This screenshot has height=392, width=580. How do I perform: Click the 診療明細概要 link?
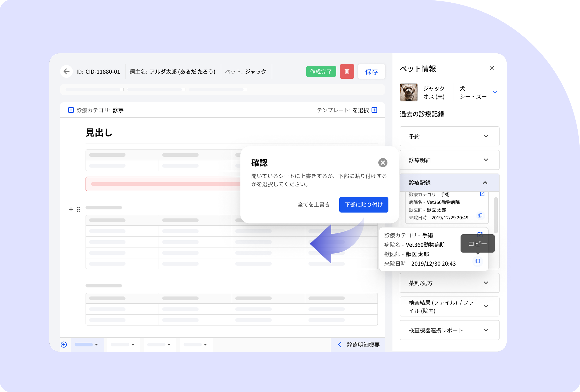coord(359,345)
